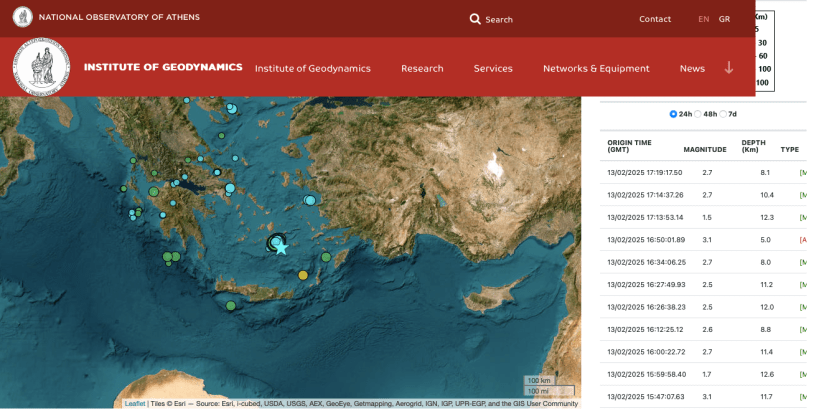Click the small National Observatory emblem icon
This screenshot has width=824, height=411.
[x=22, y=17]
